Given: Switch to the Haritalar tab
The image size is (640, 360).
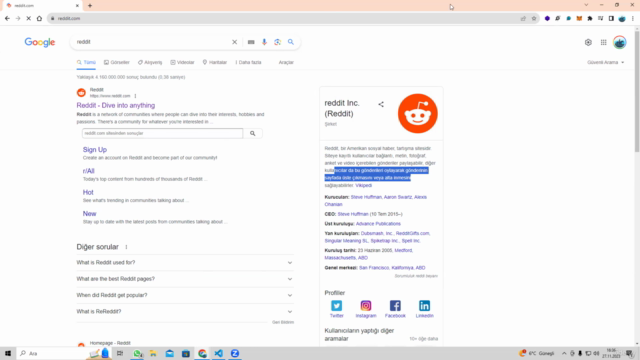Looking at the screenshot, I should pos(215,62).
